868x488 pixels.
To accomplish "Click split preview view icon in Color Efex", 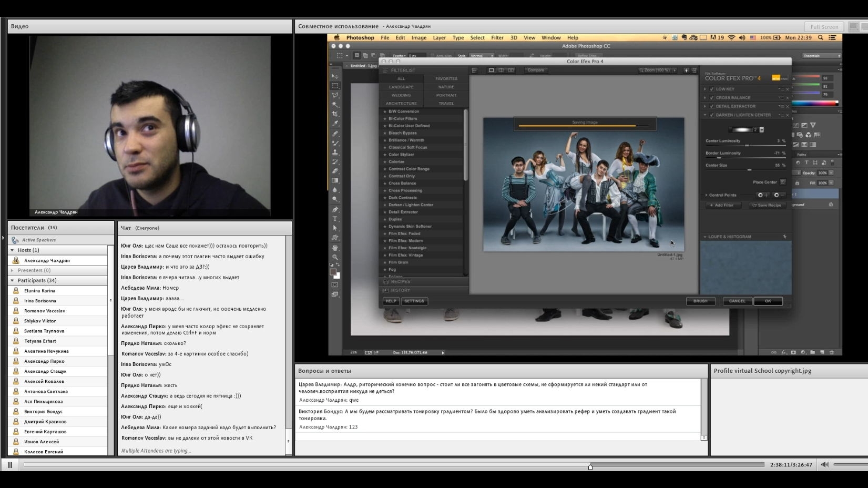I will click(501, 70).
